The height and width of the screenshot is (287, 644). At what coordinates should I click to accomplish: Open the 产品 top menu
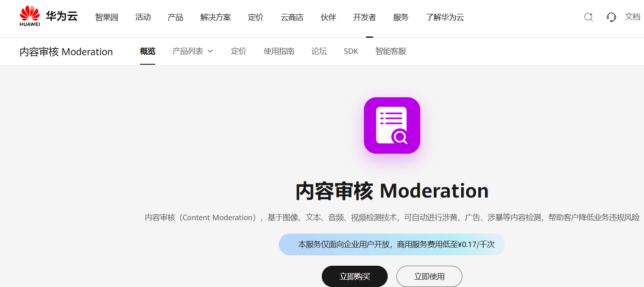[175, 17]
